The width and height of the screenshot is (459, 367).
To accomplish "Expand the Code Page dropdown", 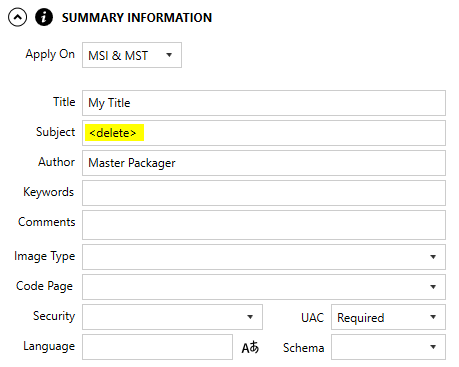I will click(264, 287).
